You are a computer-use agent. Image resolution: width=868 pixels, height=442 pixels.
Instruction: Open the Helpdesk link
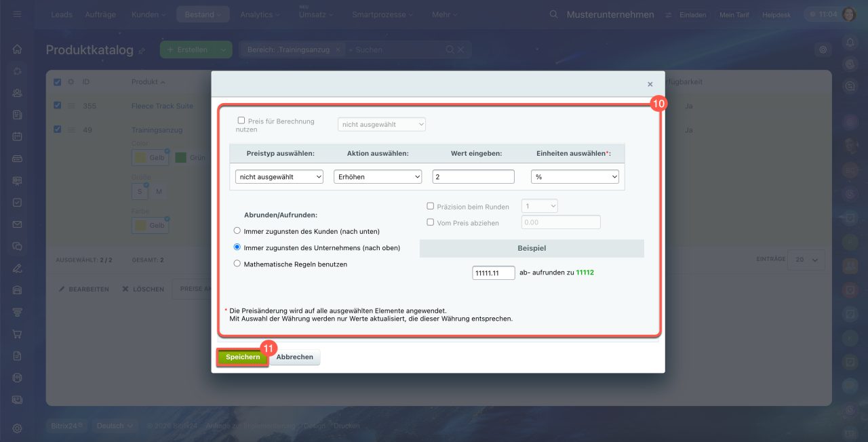tap(776, 15)
